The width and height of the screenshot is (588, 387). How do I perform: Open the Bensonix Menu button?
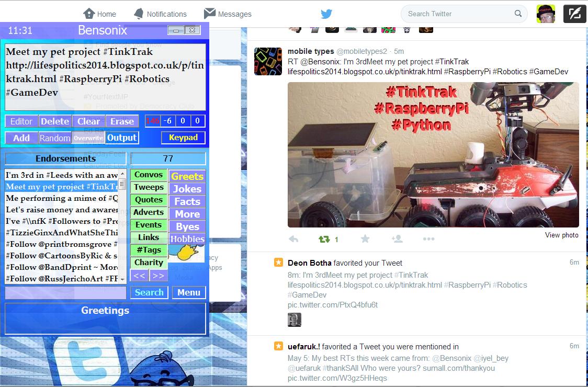[189, 292]
